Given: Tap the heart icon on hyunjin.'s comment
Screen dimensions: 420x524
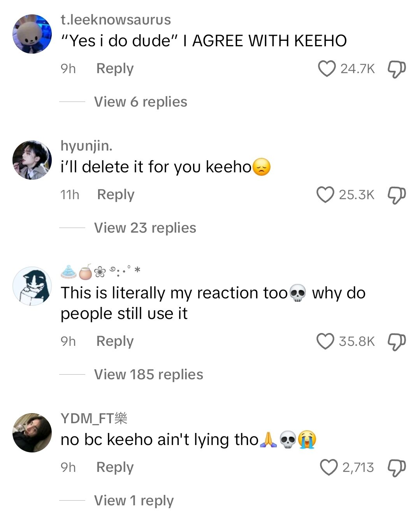Looking at the screenshot, I should (327, 194).
